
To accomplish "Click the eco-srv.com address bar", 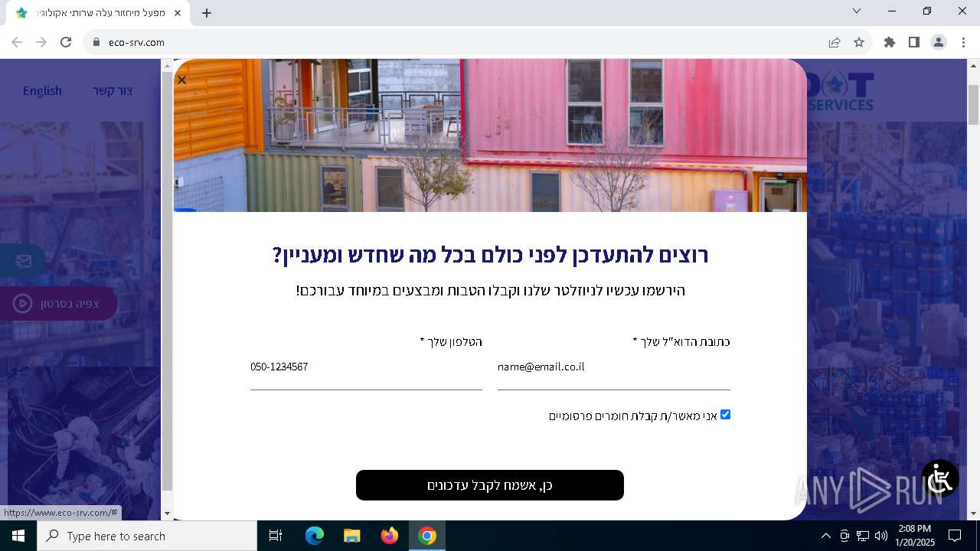I will pyautogui.click(x=459, y=42).
